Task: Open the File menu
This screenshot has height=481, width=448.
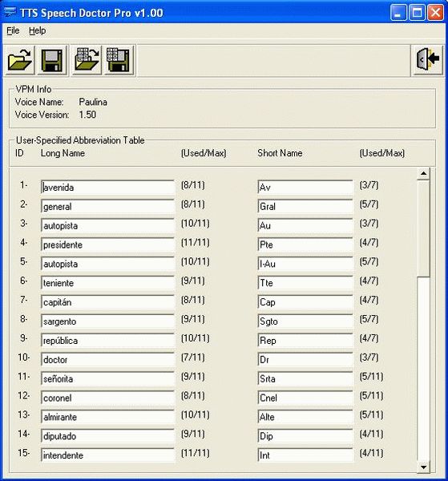Action: [x=13, y=30]
